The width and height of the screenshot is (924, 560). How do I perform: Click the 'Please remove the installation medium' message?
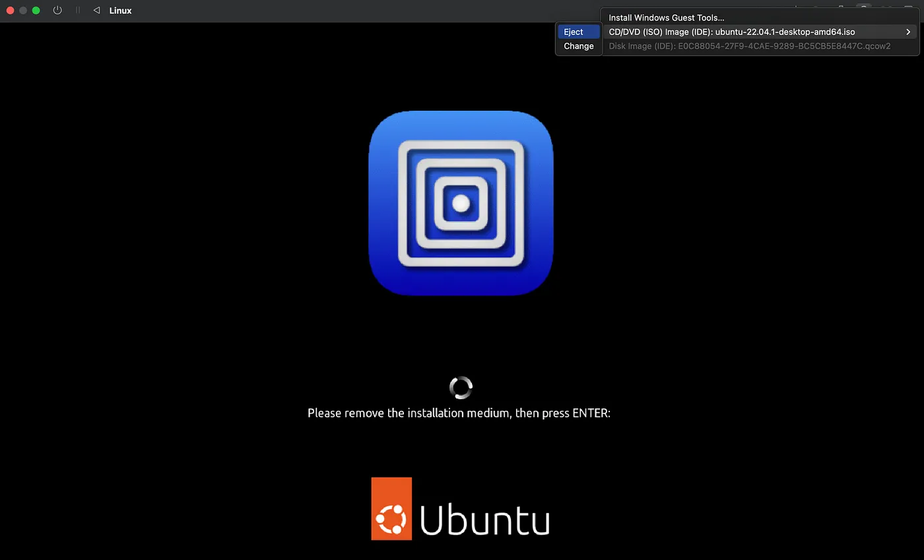pyautogui.click(x=459, y=414)
